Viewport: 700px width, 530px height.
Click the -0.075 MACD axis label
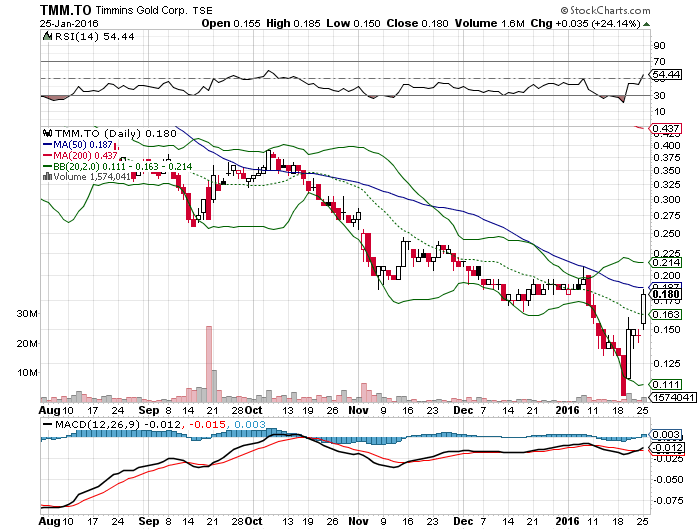(x=668, y=501)
